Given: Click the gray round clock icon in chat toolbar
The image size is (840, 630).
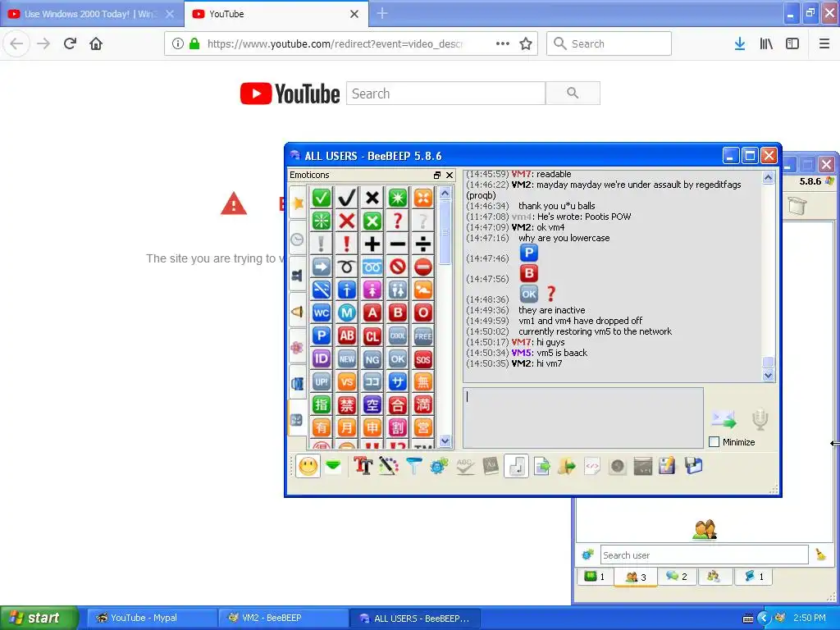Looking at the screenshot, I should (618, 466).
